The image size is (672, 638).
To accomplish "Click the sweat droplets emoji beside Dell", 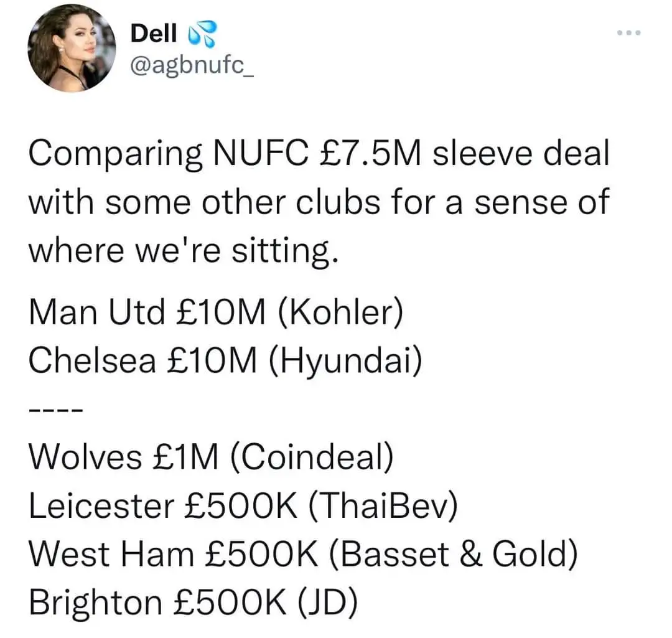I will 201,35.
